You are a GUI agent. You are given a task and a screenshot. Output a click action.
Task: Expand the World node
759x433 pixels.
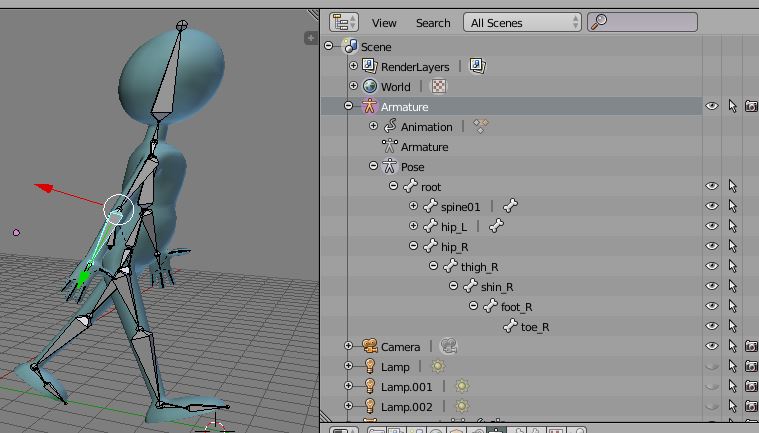click(x=353, y=86)
